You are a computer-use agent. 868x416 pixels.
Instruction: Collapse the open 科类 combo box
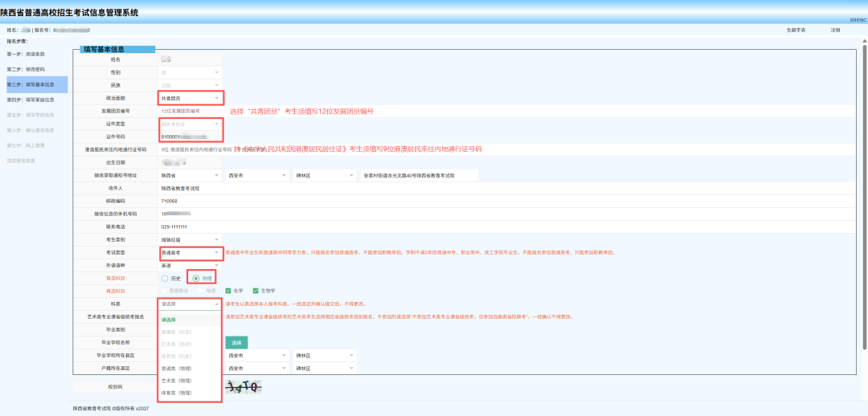click(190, 304)
